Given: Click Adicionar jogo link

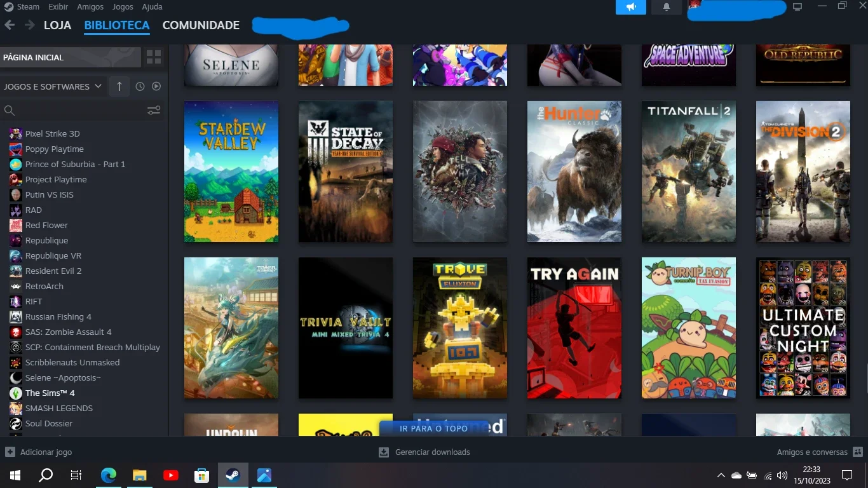Looking at the screenshot, I should (46, 452).
